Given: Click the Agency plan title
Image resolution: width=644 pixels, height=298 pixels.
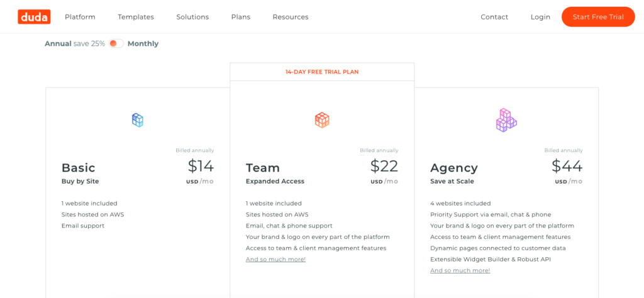Looking at the screenshot, I should pos(454,168).
